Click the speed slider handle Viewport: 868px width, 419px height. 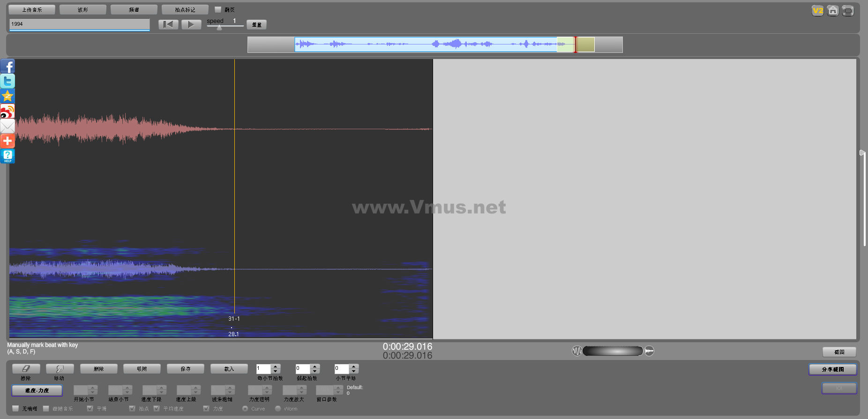[x=219, y=27]
